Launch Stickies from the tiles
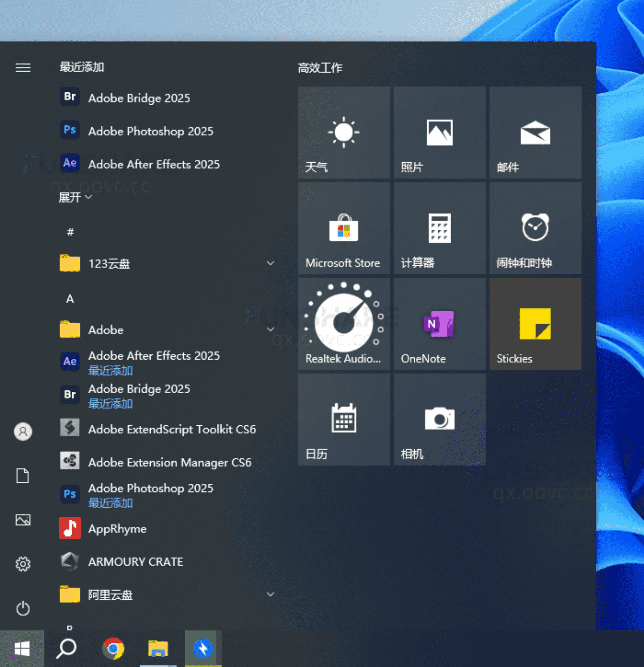 [535, 324]
